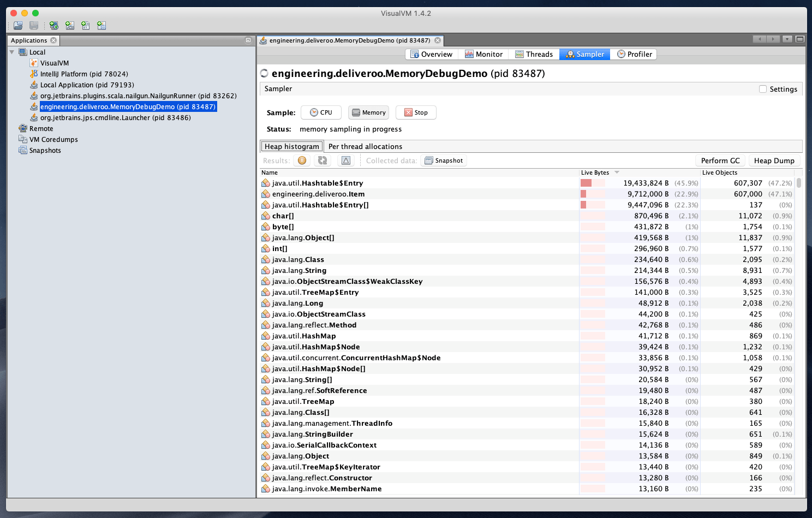Enable the Sampler Settings checkbox
The height and width of the screenshot is (518, 812).
click(x=762, y=89)
